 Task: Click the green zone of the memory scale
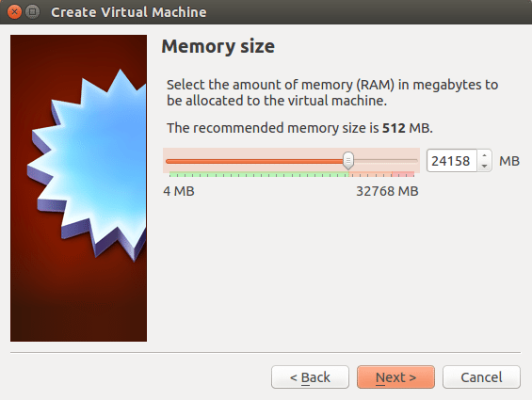point(259,175)
